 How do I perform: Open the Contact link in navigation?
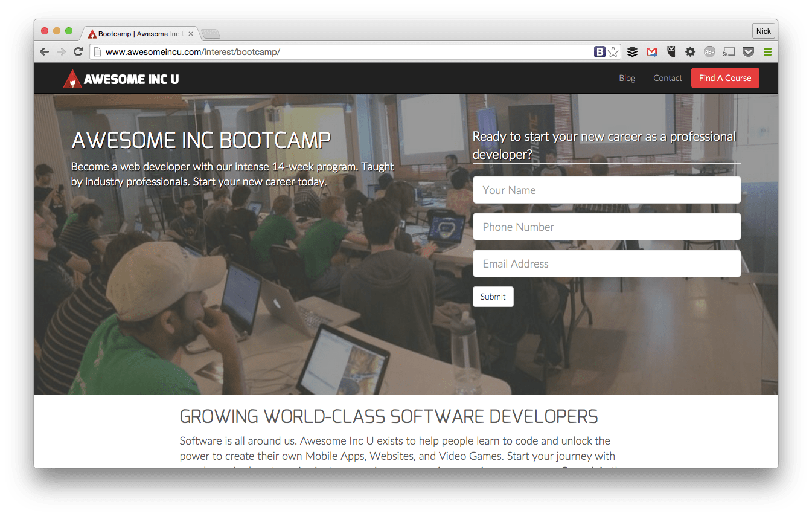pos(667,78)
